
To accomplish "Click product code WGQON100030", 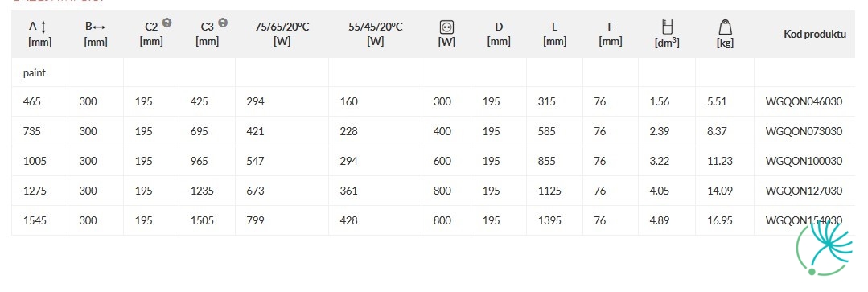I will (804, 162).
